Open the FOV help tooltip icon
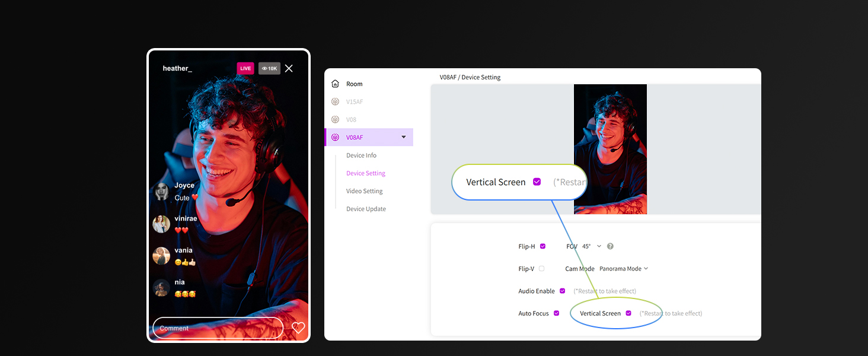This screenshot has height=356, width=868. (609, 246)
